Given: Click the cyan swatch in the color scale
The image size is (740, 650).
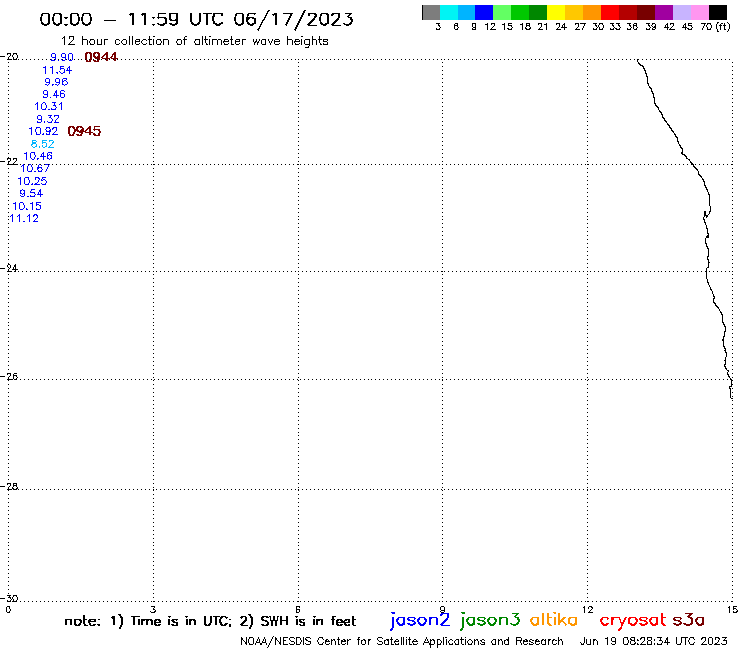Looking at the screenshot, I should coord(449,12).
